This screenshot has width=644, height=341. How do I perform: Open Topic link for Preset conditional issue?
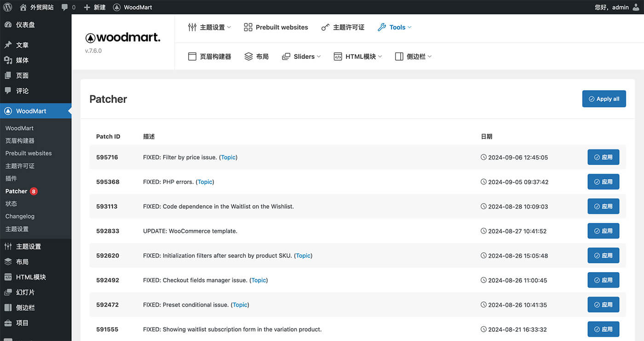tap(240, 305)
